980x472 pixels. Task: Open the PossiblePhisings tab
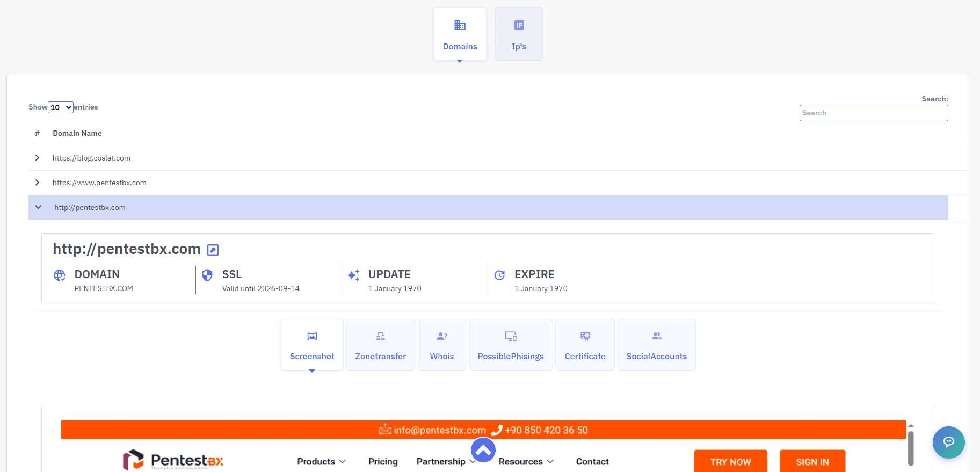tap(511, 345)
